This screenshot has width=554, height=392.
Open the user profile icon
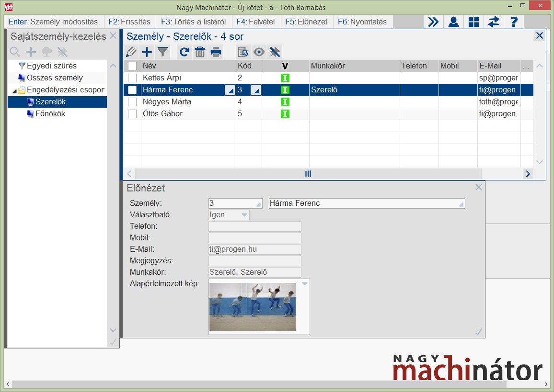tap(453, 22)
